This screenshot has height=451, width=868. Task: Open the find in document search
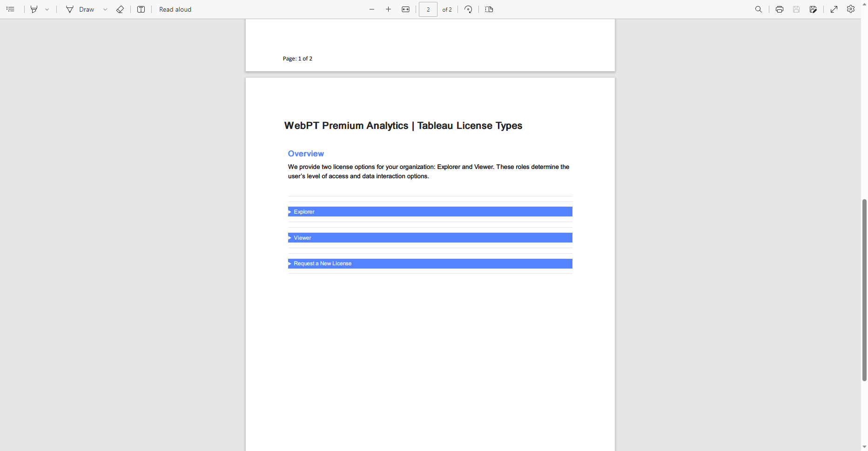pyautogui.click(x=759, y=9)
